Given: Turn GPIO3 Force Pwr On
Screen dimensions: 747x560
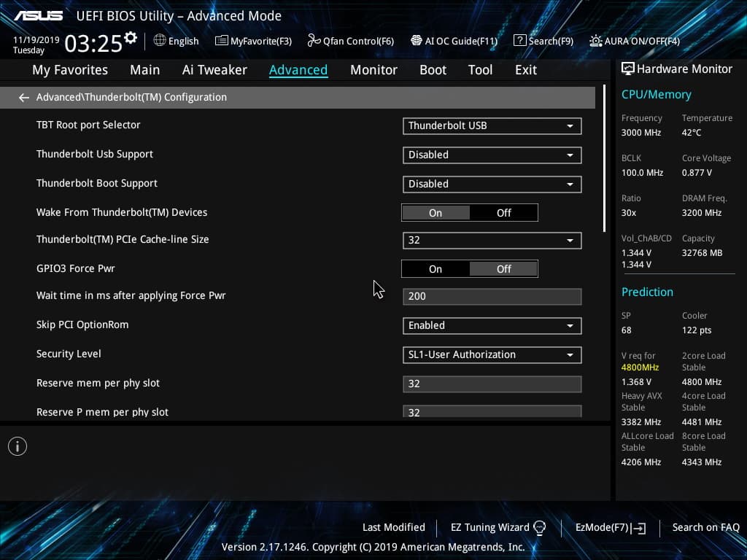Looking at the screenshot, I should (436, 269).
